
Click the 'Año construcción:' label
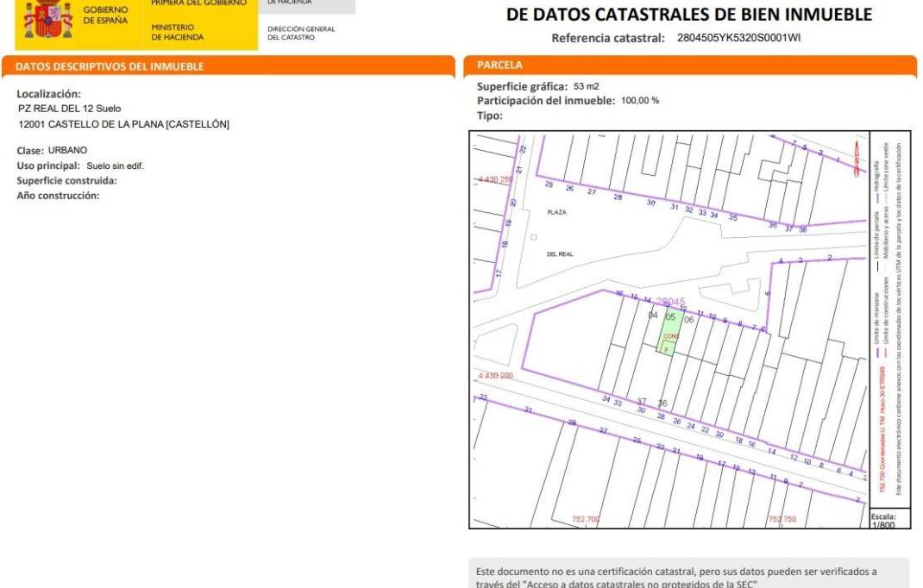[x=58, y=196]
